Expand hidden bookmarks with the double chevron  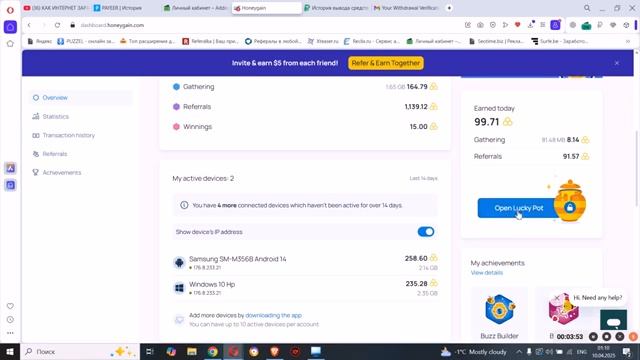point(628,41)
